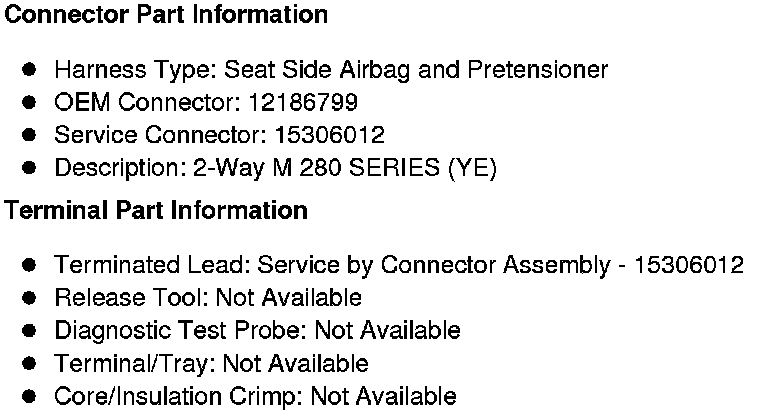Image resolution: width=768 pixels, height=416 pixels.
Task: Click the part number after Connector Assembly
Action: pyautogui.click(x=689, y=265)
